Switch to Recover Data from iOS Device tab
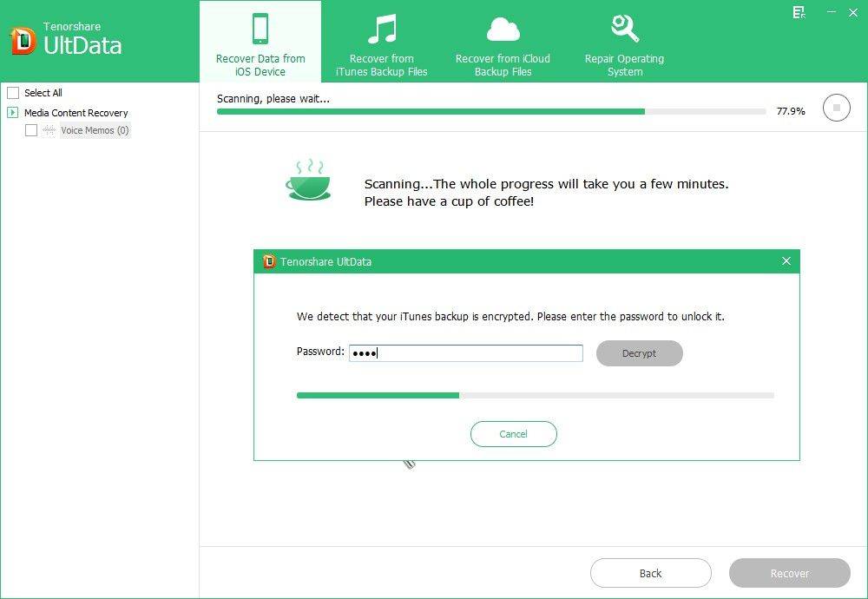 (x=260, y=42)
